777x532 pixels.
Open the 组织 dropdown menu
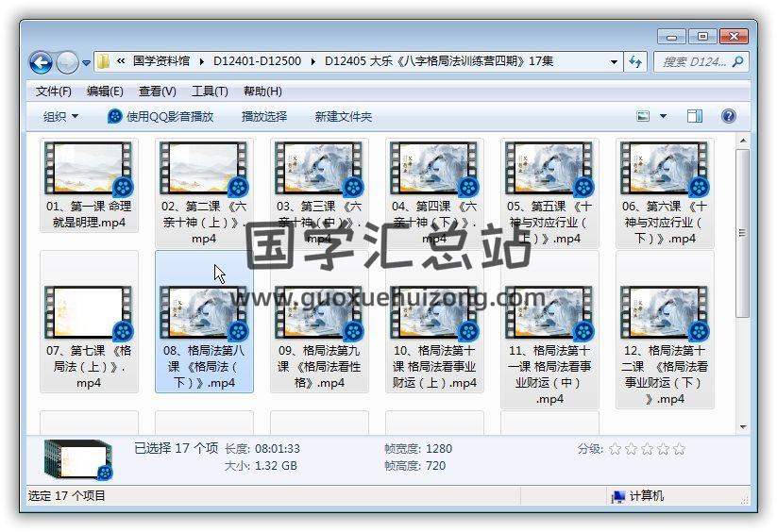pyautogui.click(x=60, y=117)
